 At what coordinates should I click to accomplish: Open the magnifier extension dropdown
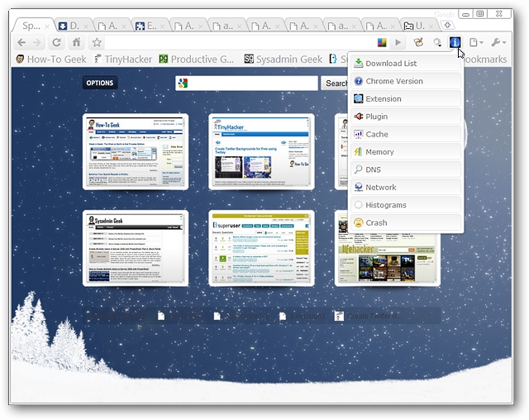(437, 42)
